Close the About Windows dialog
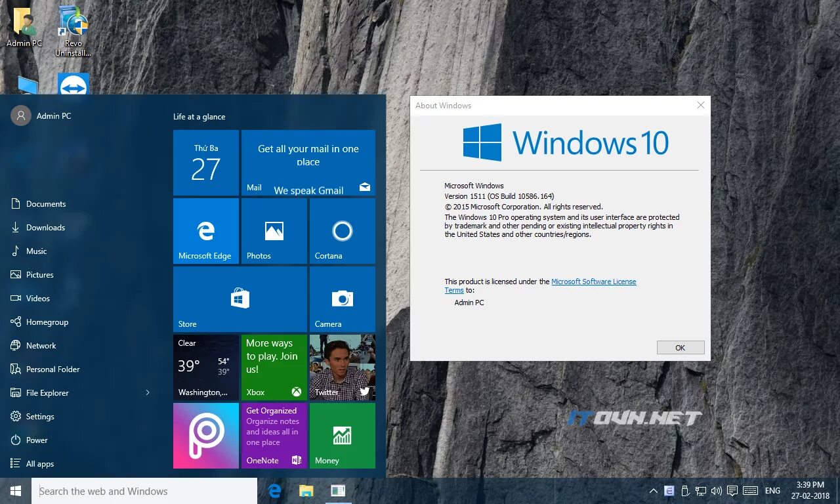Image resolution: width=840 pixels, height=504 pixels. tap(701, 105)
